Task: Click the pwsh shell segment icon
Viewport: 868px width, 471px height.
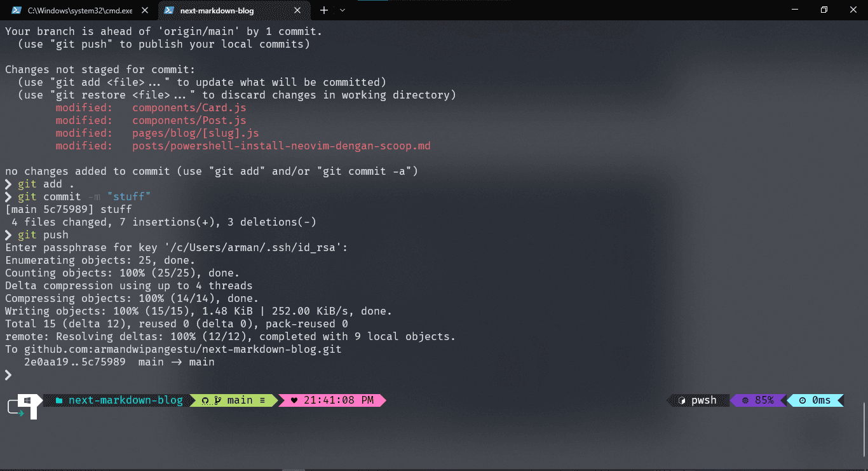Action: coord(682,400)
